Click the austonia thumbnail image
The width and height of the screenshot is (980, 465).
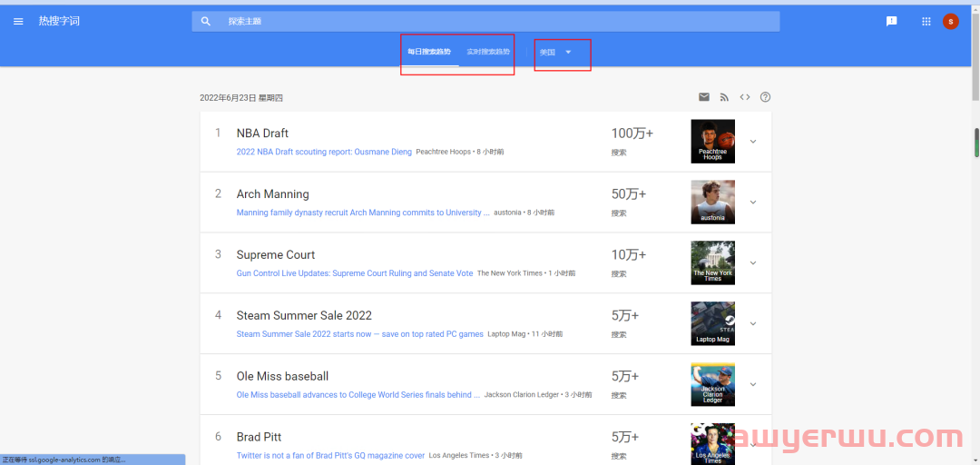[x=712, y=203]
